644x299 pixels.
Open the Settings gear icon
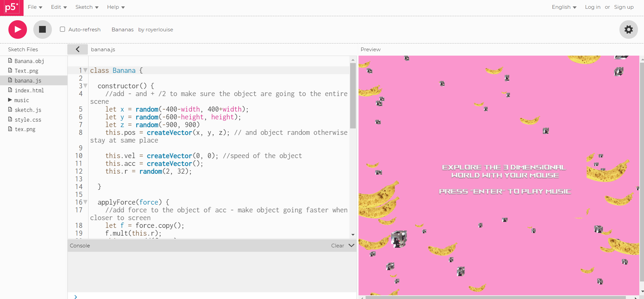(x=629, y=30)
